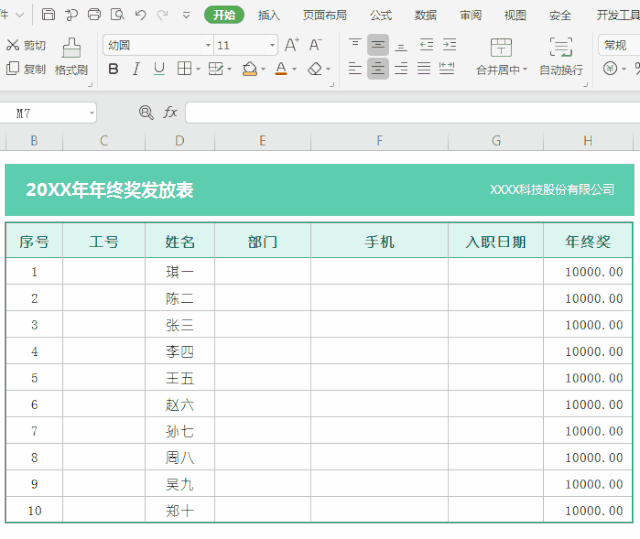The height and width of the screenshot is (539, 640).
Task: Open the font name dropdown
Action: [x=208, y=46]
